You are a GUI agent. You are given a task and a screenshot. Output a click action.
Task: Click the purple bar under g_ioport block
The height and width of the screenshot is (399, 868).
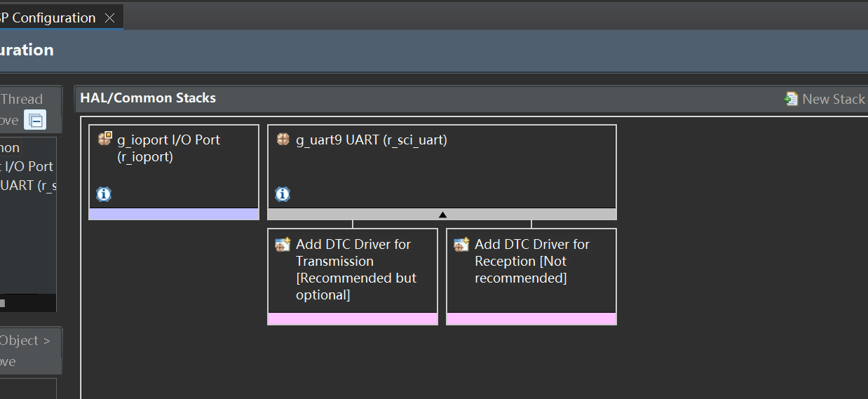[174, 215]
